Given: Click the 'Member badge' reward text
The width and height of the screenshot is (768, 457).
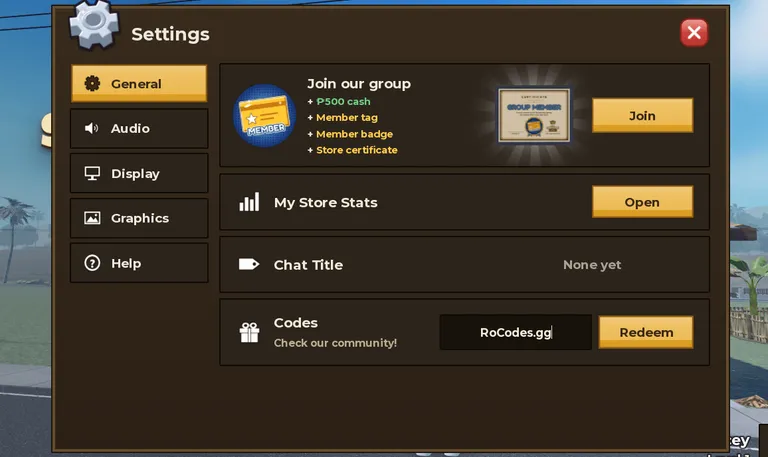Looking at the screenshot, I should pos(355,134).
